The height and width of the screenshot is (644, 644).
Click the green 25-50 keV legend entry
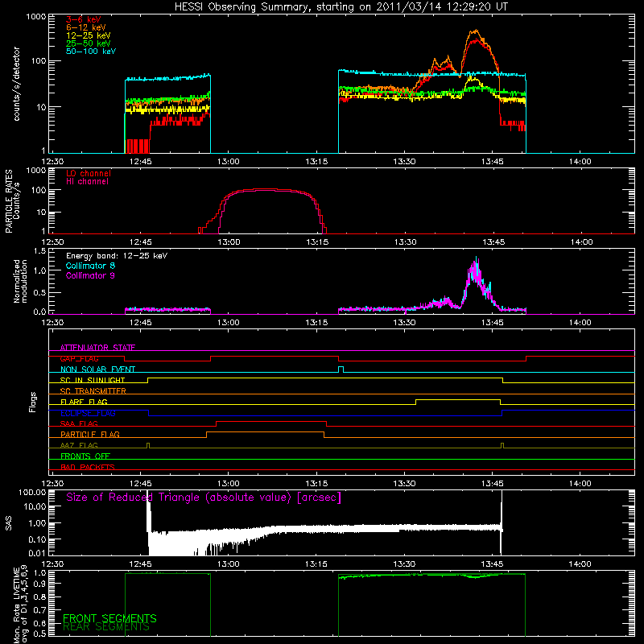click(x=88, y=43)
